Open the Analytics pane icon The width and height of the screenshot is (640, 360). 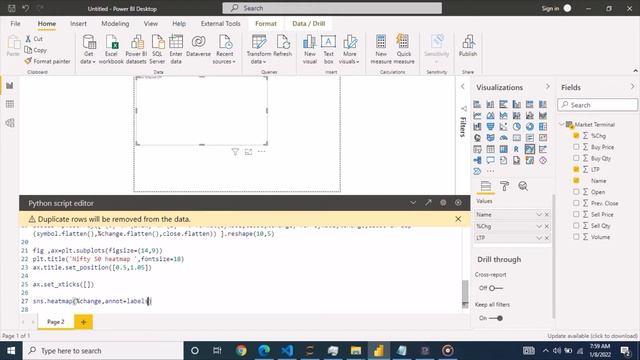[x=523, y=186]
